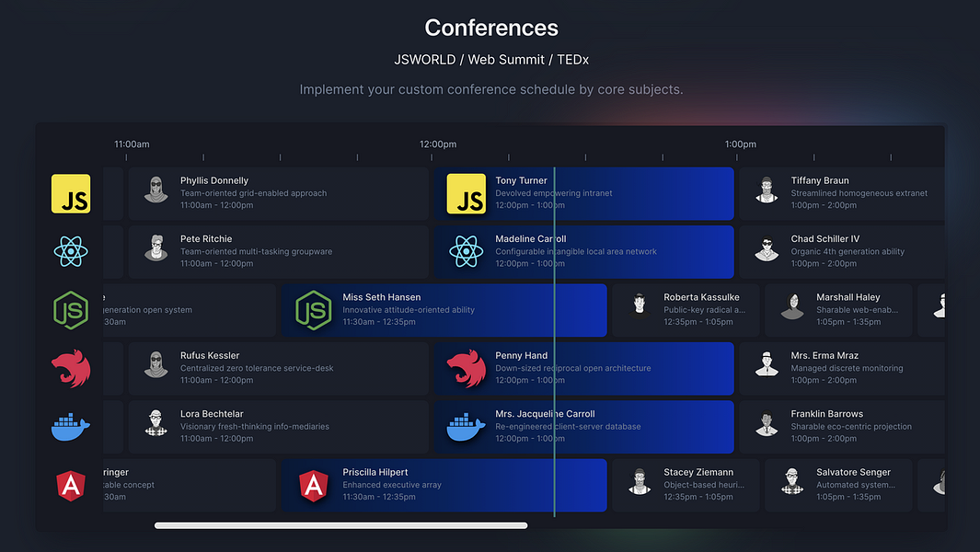Click Mrs. Erma Mraz name text
The image size is (980, 552).
(824, 356)
